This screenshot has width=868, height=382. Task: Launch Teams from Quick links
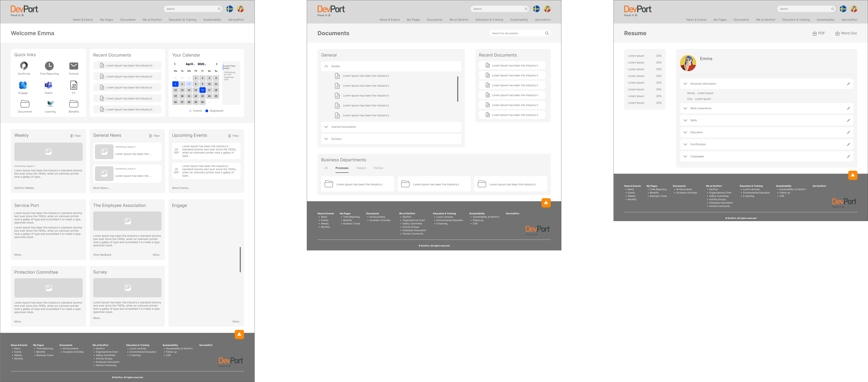coord(49,85)
